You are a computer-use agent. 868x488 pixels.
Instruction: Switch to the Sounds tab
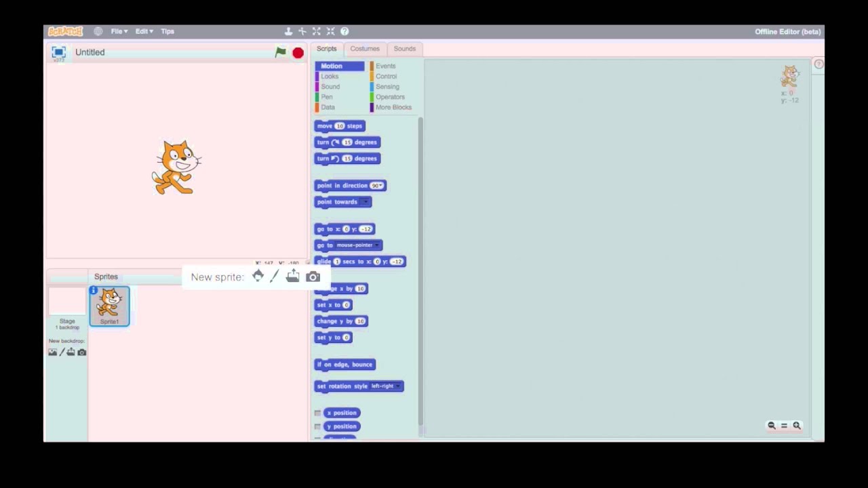click(405, 49)
